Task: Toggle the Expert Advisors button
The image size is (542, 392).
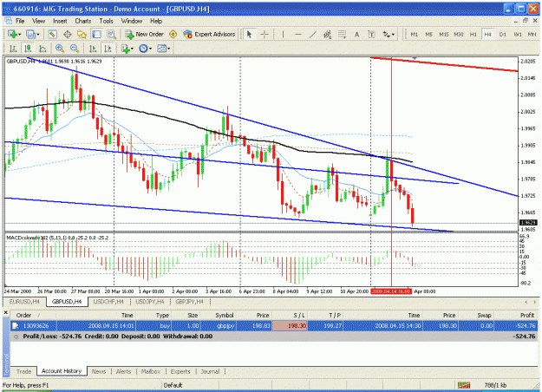Action: 209,34
